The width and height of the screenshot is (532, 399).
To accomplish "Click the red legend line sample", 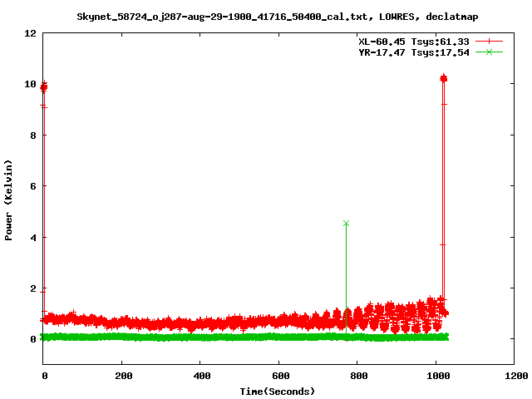I will point(489,42).
